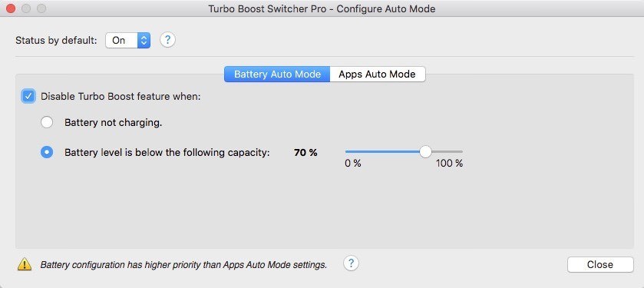Uncheck Disable Turbo Boost feature when checkbox
This screenshot has width=644, height=288.
pos(28,97)
